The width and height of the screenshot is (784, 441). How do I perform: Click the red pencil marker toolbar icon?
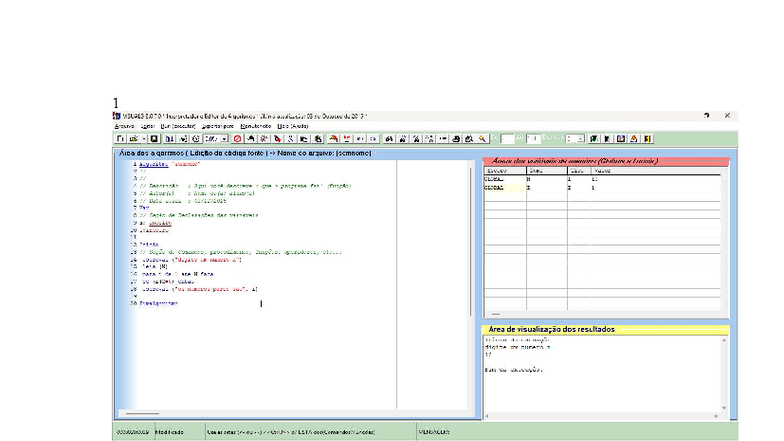(277, 138)
